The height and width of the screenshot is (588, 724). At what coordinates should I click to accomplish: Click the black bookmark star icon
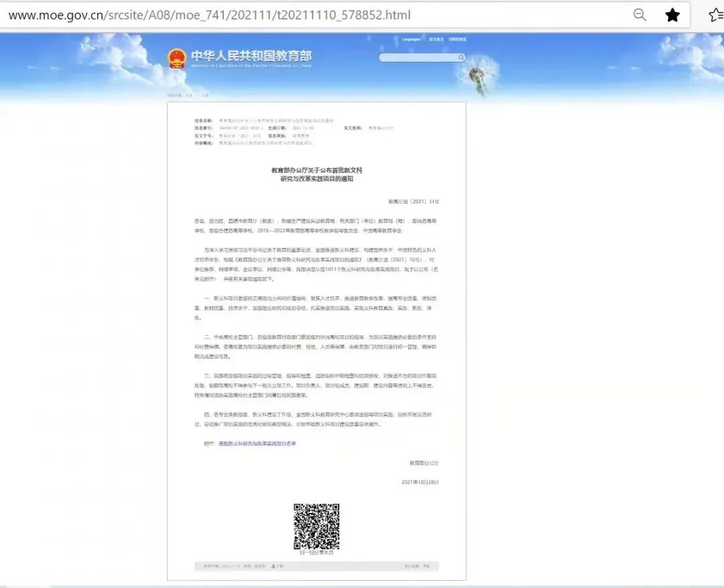coord(672,15)
